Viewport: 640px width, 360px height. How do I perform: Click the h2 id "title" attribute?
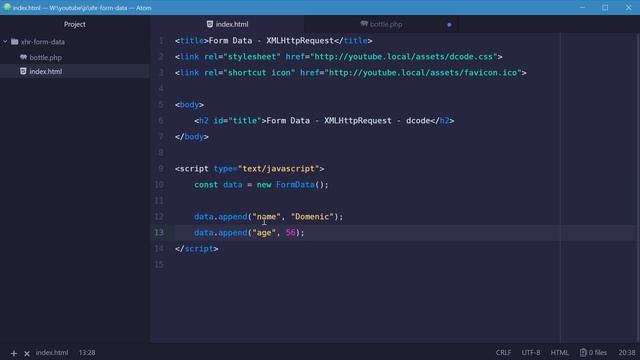click(x=237, y=121)
